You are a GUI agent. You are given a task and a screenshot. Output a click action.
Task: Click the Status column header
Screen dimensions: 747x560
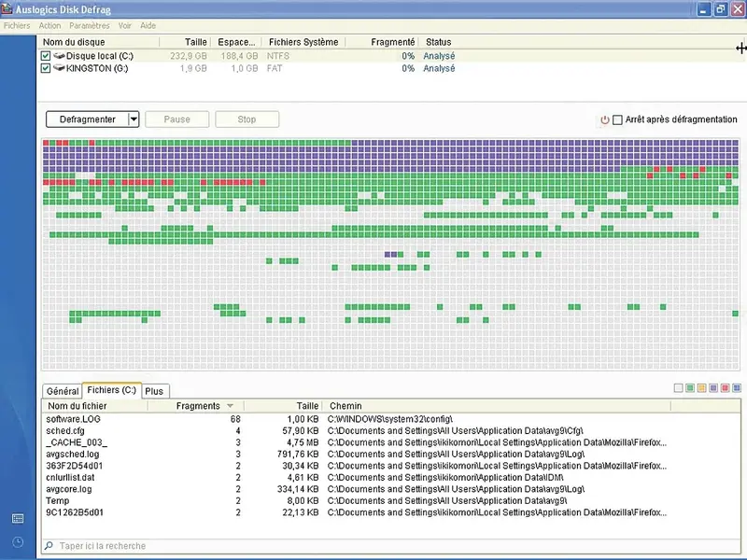click(x=438, y=42)
